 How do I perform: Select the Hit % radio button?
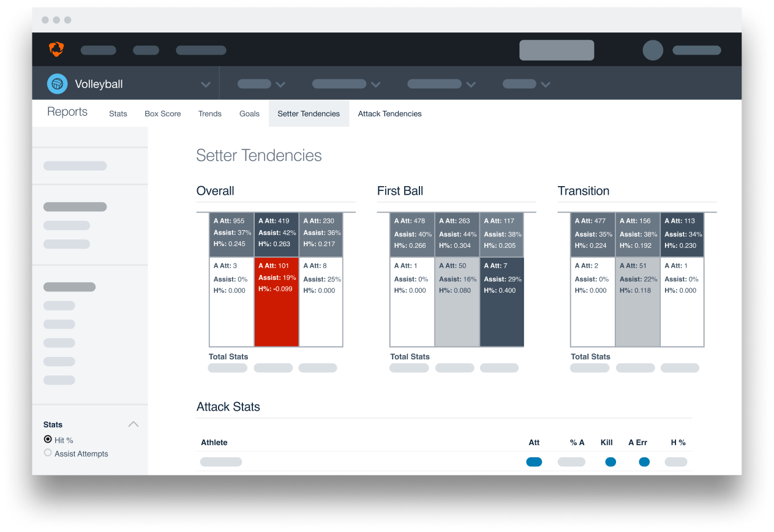pos(47,439)
